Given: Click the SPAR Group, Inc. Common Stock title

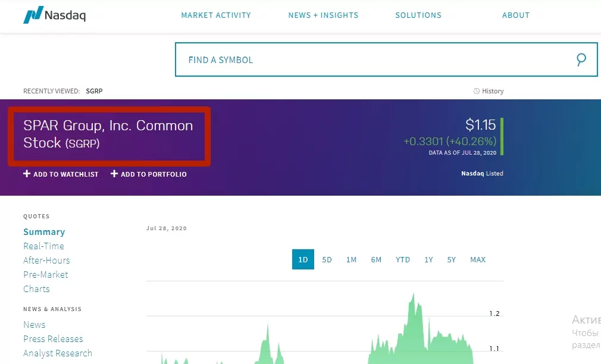Looking at the screenshot, I should point(108,134).
